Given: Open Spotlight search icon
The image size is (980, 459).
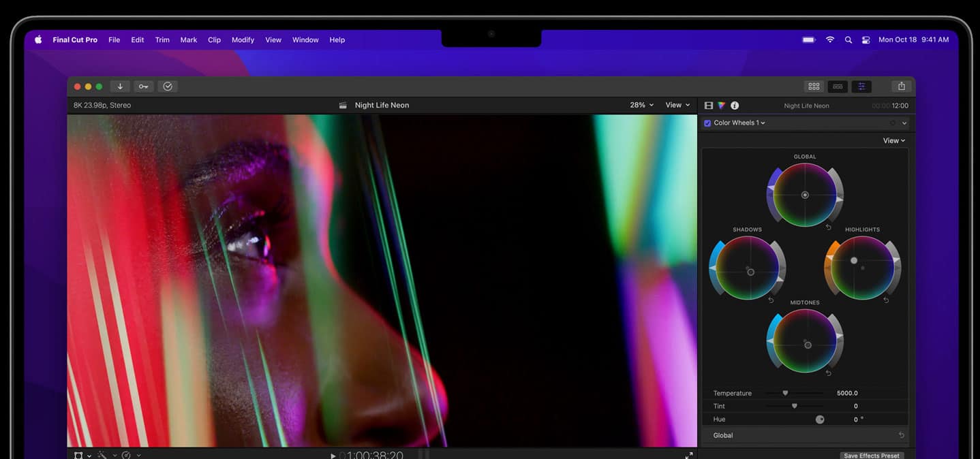Looking at the screenshot, I should [848, 39].
